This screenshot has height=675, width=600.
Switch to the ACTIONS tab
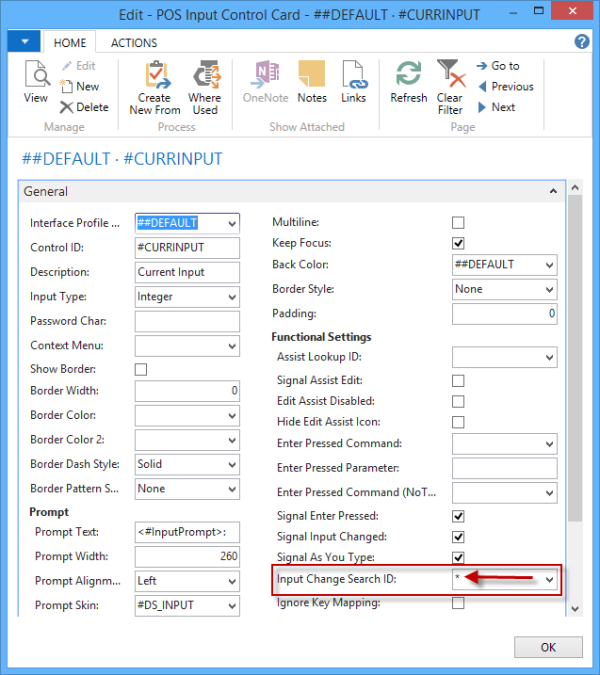[134, 43]
